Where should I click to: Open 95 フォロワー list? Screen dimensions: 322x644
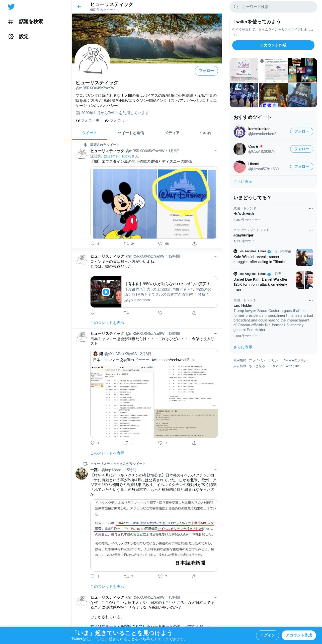click(116, 120)
